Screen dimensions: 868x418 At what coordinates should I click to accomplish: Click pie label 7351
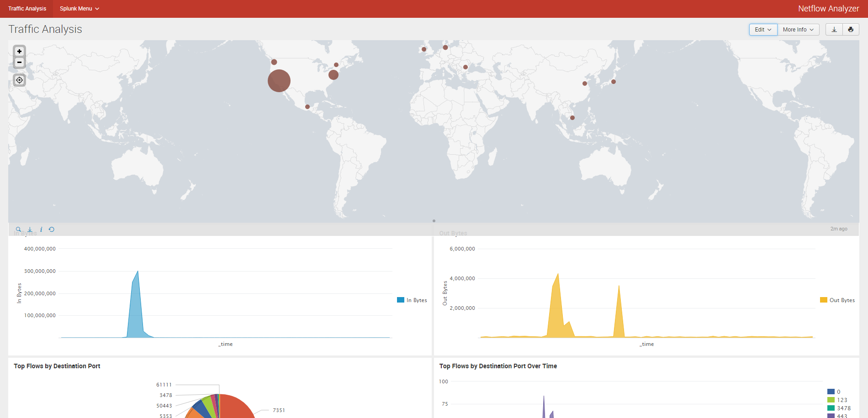[279, 410]
